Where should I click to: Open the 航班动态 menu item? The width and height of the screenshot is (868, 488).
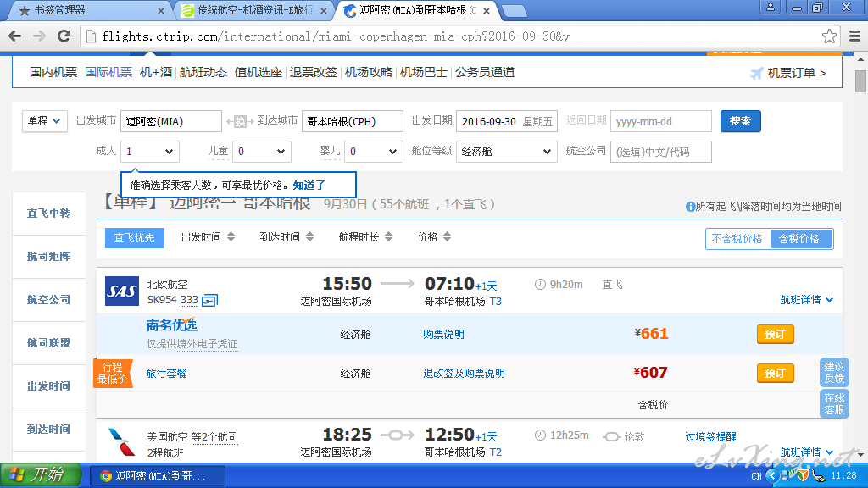point(203,73)
